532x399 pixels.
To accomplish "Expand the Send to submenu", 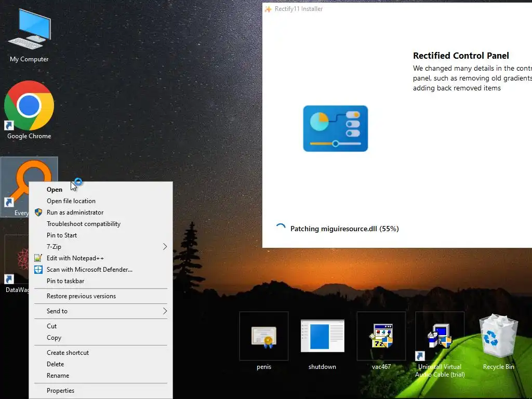I will click(x=101, y=311).
